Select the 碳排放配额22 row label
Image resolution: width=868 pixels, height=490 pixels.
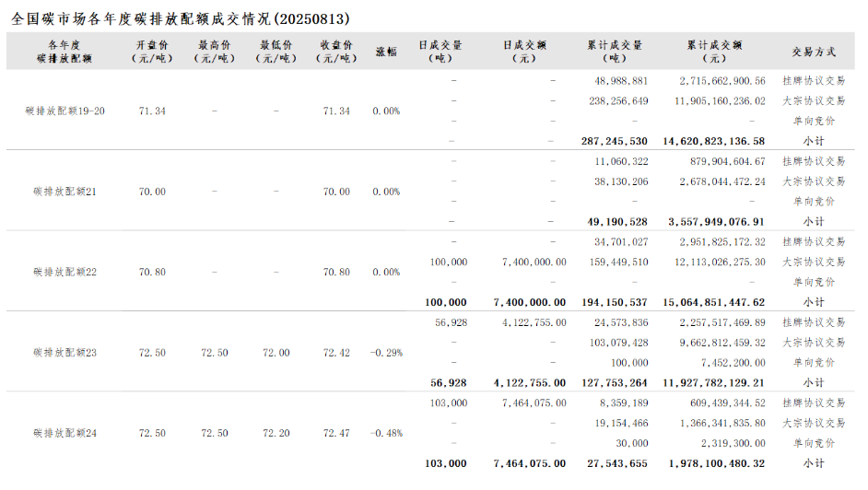[x=65, y=273]
